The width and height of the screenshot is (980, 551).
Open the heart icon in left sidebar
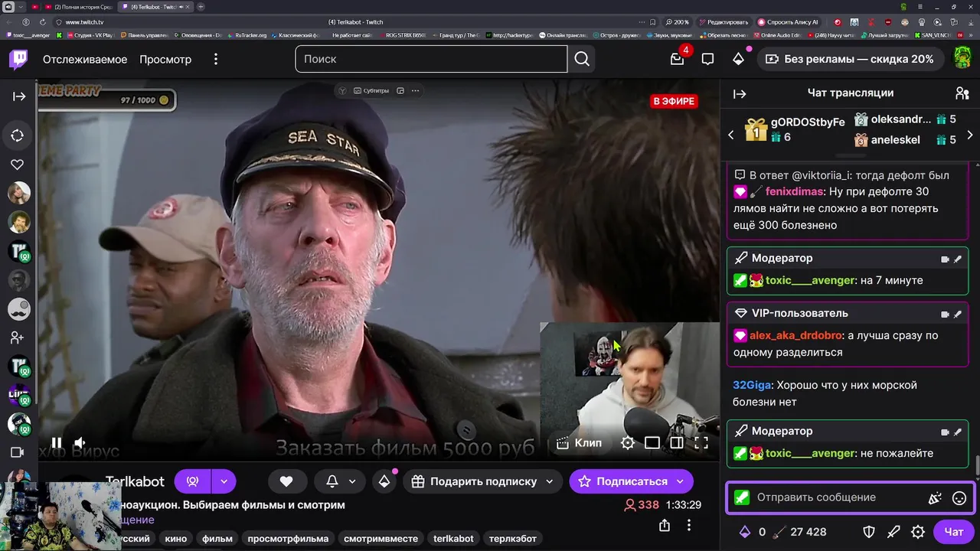click(x=18, y=165)
